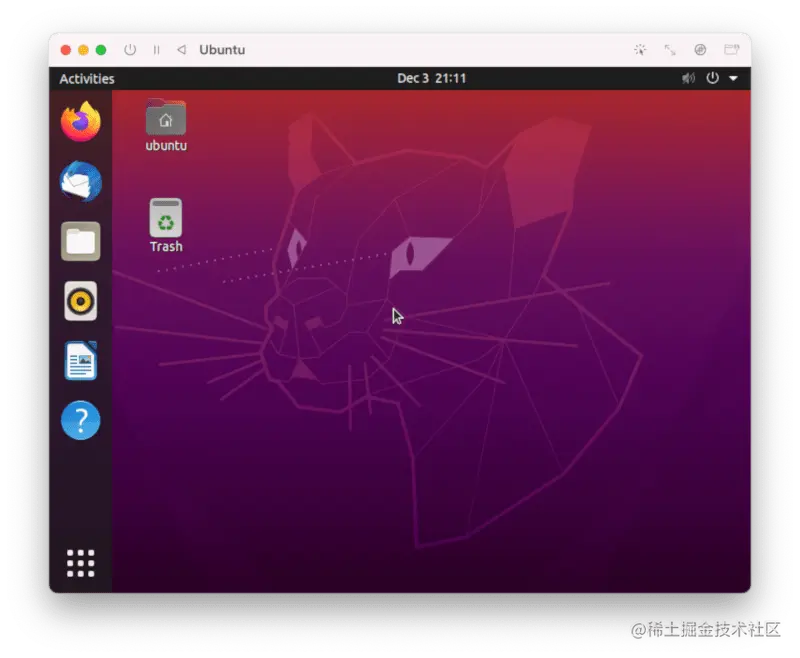This screenshot has width=800, height=658.
Task: Click the power icon in Ubuntu top bar
Action: (x=712, y=78)
